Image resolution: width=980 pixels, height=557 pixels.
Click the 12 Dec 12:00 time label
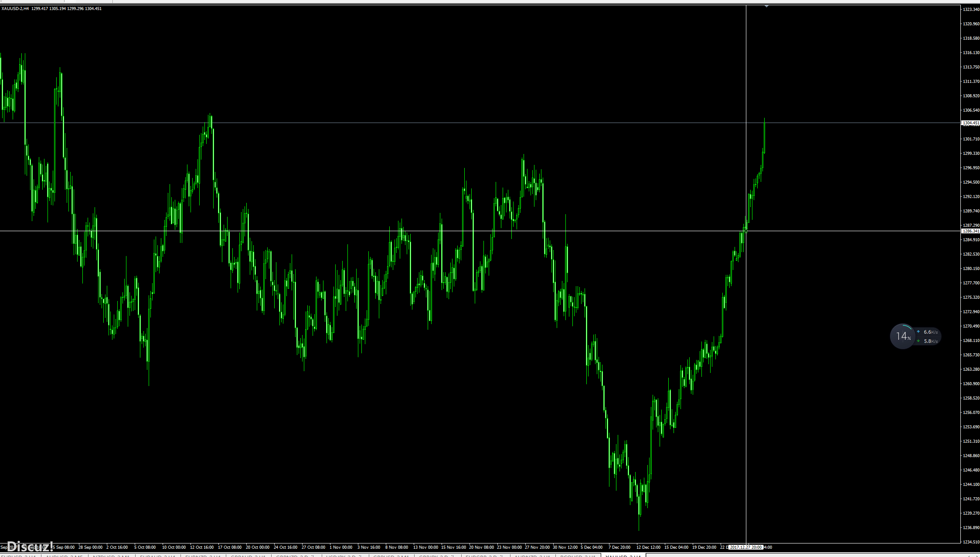648,547
